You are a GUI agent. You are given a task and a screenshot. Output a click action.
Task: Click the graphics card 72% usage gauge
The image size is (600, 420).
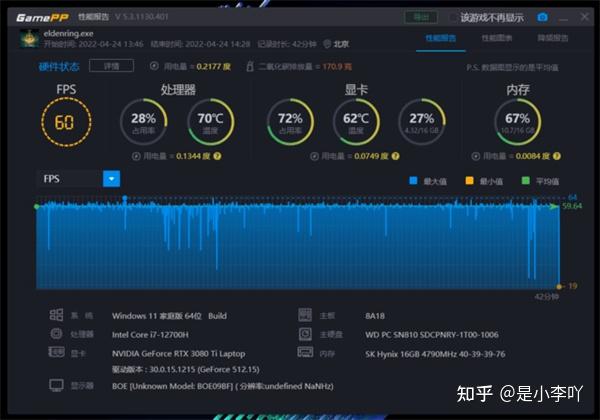click(x=290, y=122)
